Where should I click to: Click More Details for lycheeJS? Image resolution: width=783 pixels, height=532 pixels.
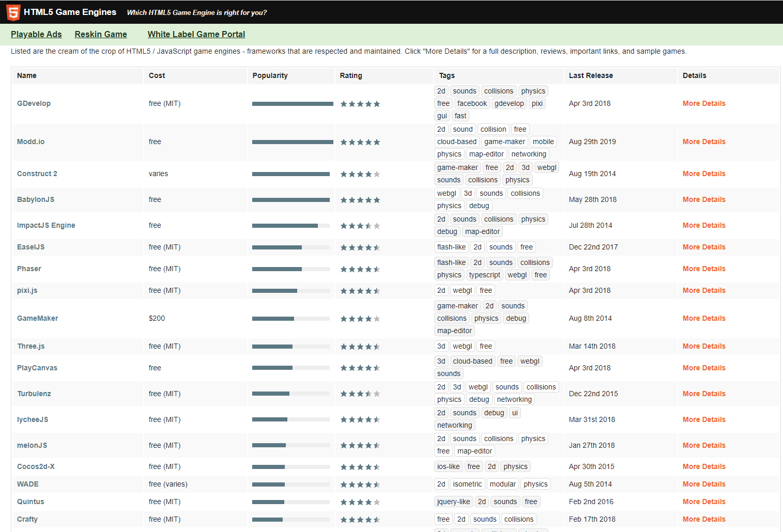[704, 419]
